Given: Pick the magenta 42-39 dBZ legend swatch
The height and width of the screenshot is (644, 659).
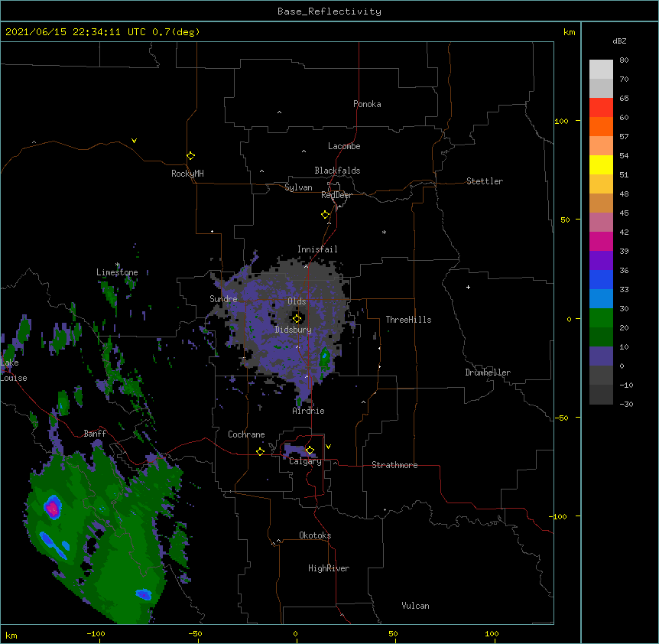Looking at the screenshot, I should pyautogui.click(x=601, y=241).
